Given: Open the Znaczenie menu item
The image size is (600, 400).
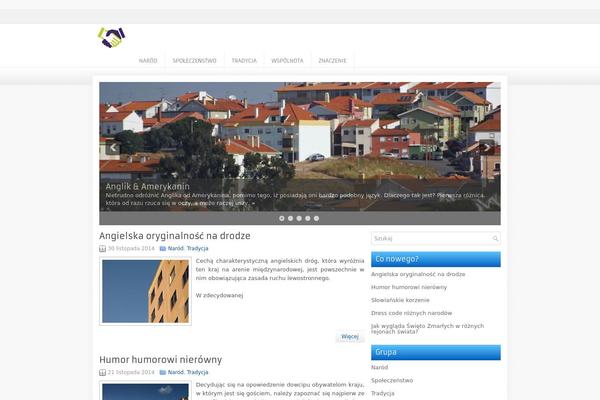Looking at the screenshot, I should 333,60.
